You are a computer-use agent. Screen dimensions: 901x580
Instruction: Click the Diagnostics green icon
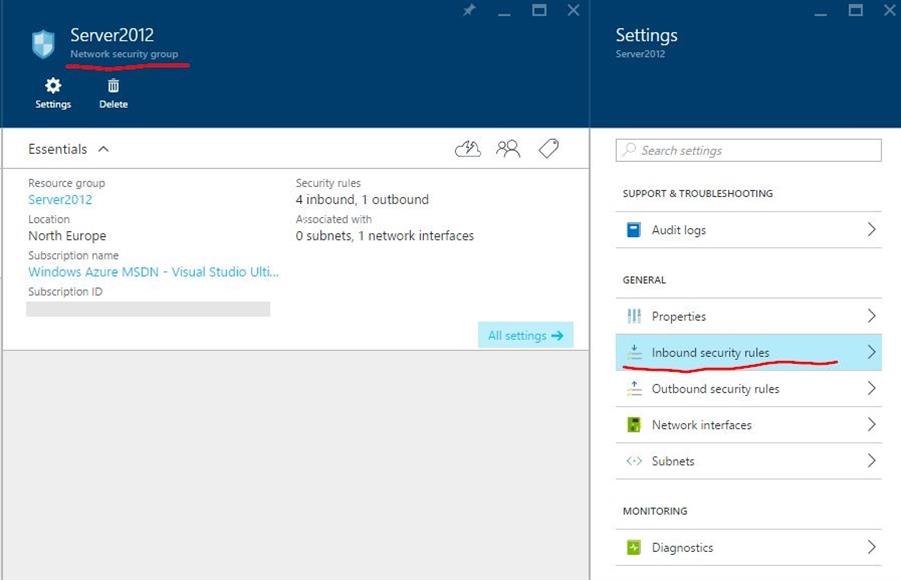click(x=633, y=547)
